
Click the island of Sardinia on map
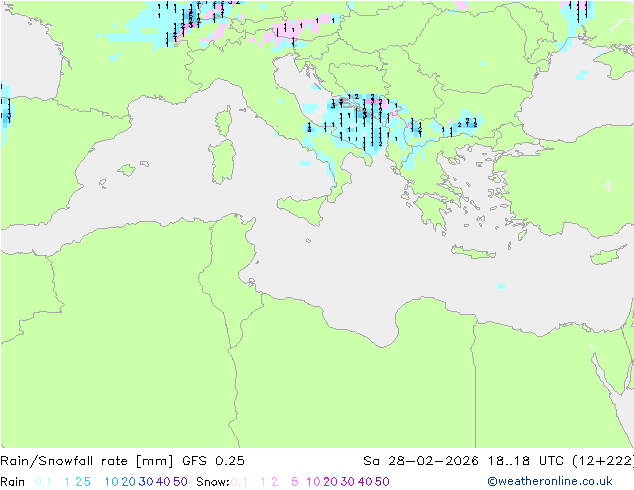point(222,162)
